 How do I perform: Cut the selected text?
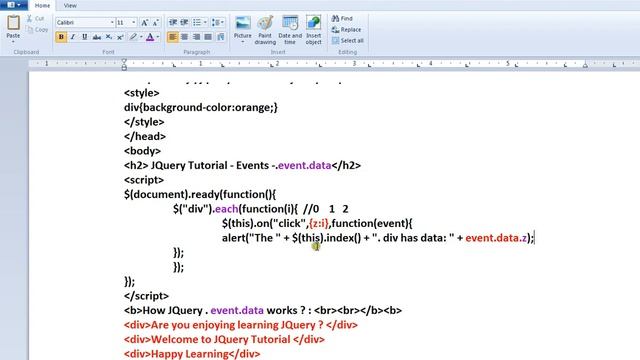36,19
